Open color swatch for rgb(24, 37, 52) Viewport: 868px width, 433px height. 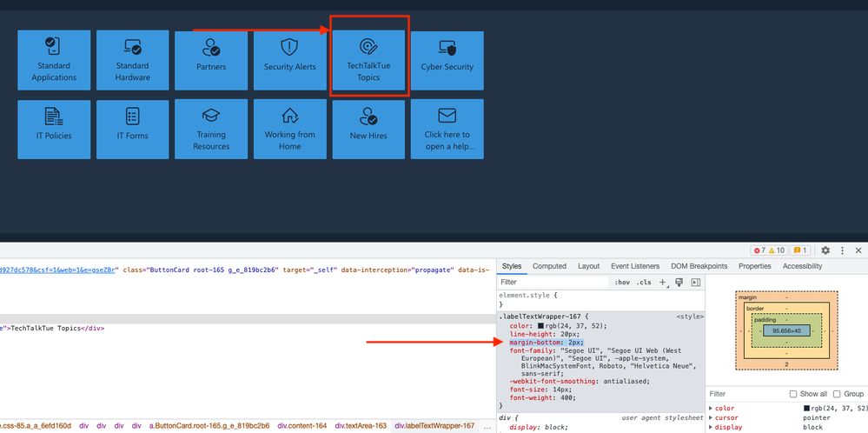[x=541, y=325]
